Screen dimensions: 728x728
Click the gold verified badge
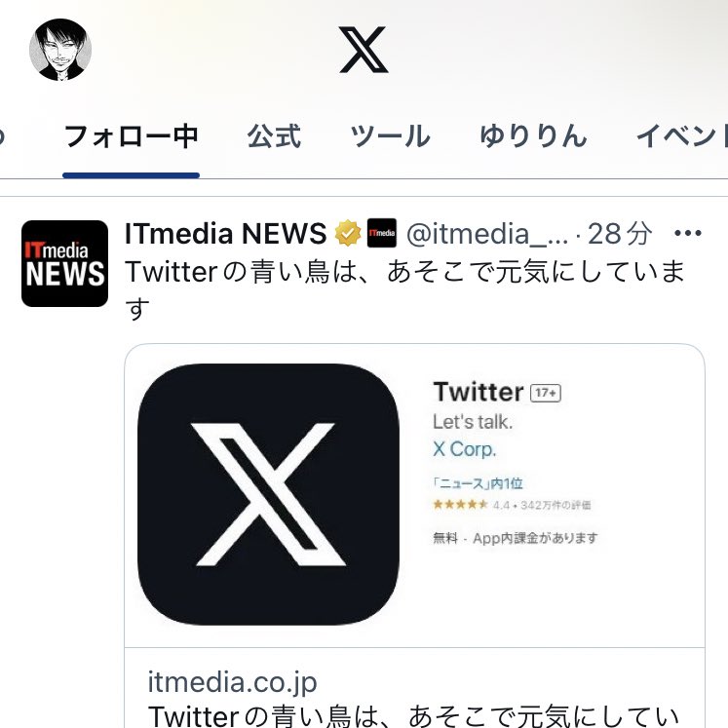click(x=348, y=233)
